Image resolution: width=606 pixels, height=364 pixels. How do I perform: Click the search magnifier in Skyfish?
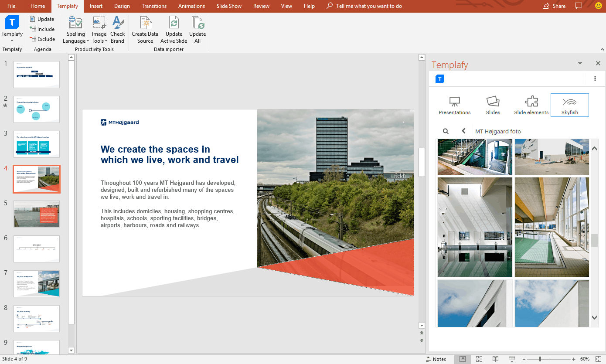click(446, 131)
